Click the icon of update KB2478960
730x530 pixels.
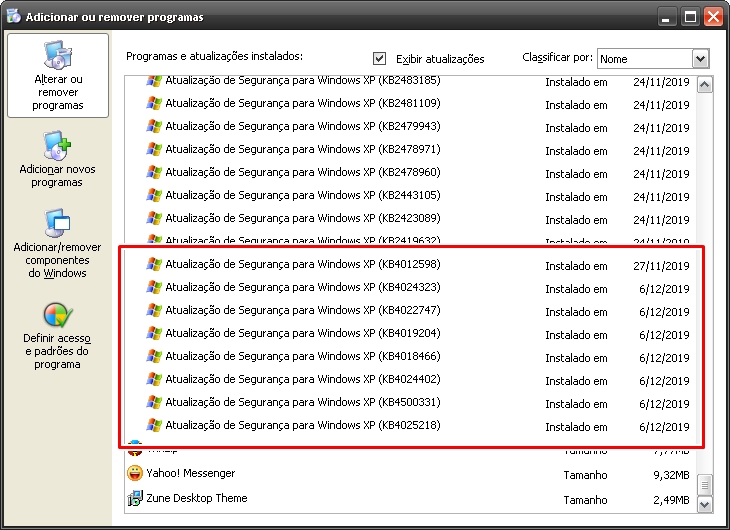154,172
